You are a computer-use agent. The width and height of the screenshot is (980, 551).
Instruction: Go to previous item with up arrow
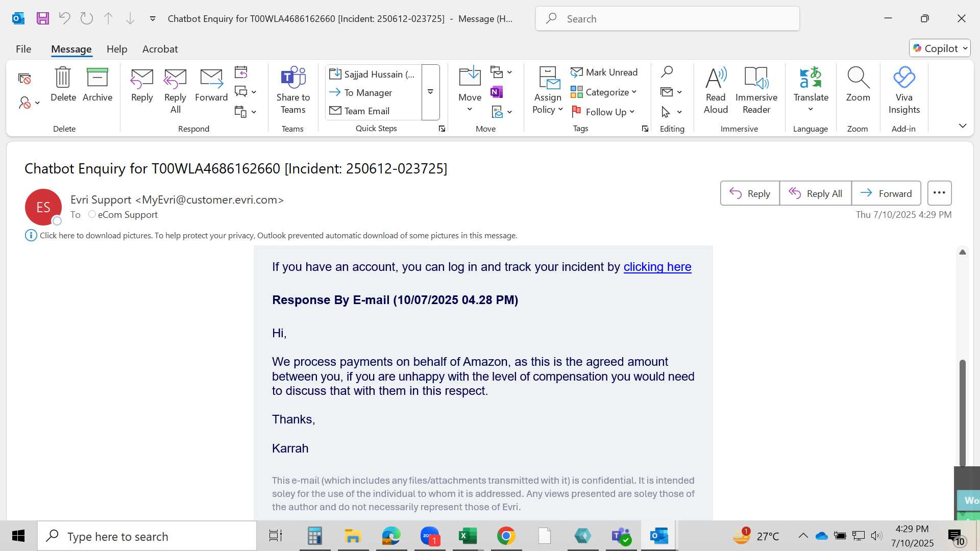pyautogui.click(x=108, y=19)
